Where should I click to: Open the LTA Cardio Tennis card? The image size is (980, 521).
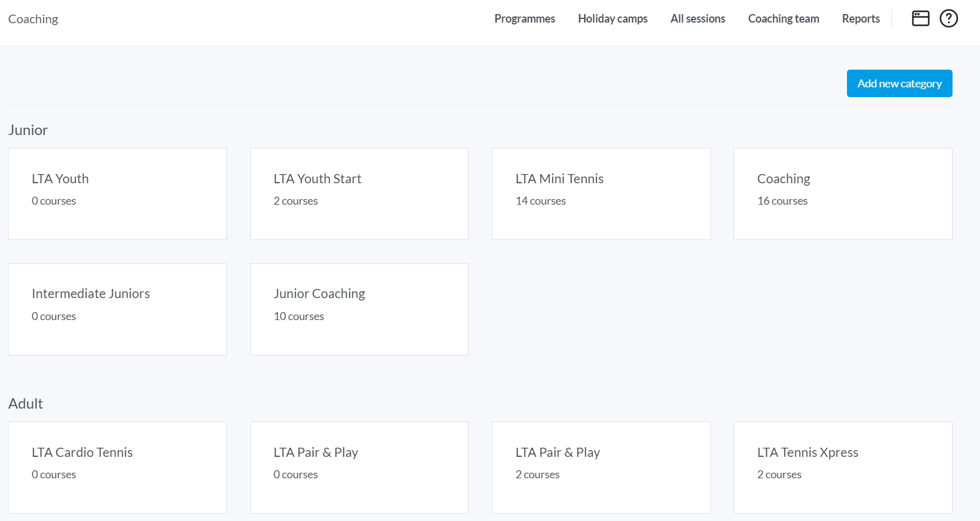point(117,467)
